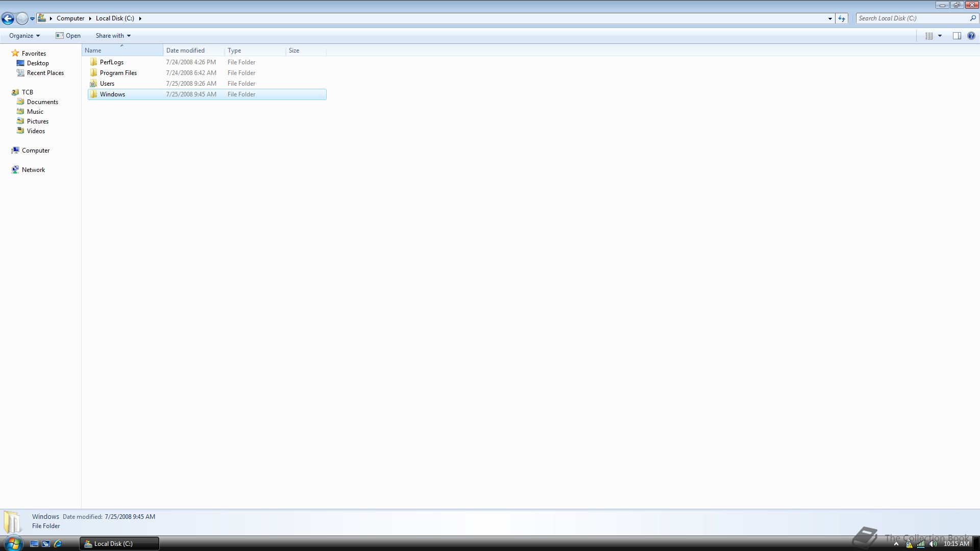Click the search magnifier icon
This screenshot has height=551, width=980.
(973, 18)
